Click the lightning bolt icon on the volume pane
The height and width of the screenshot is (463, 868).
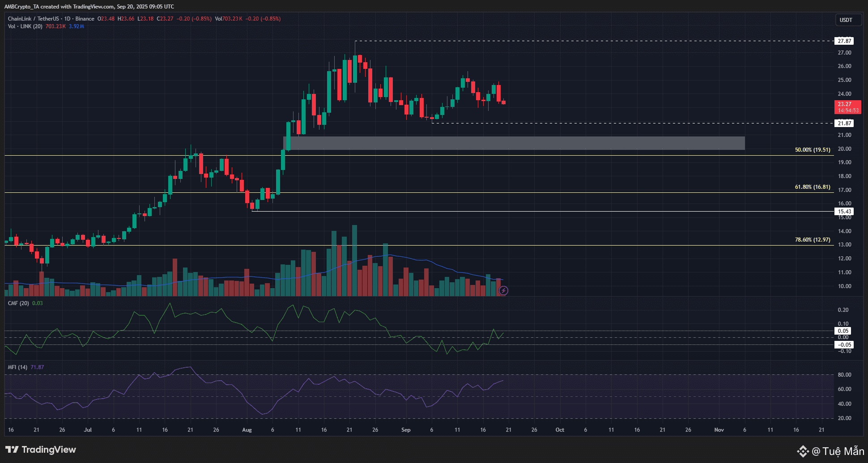click(x=503, y=291)
